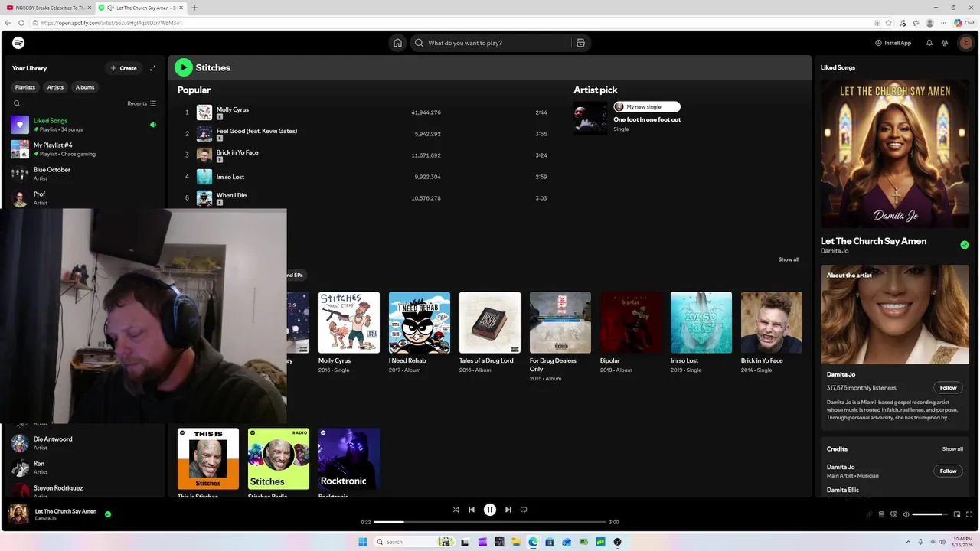Open My Playlist #4 in library
The width and height of the screenshot is (980, 551).
click(84, 149)
